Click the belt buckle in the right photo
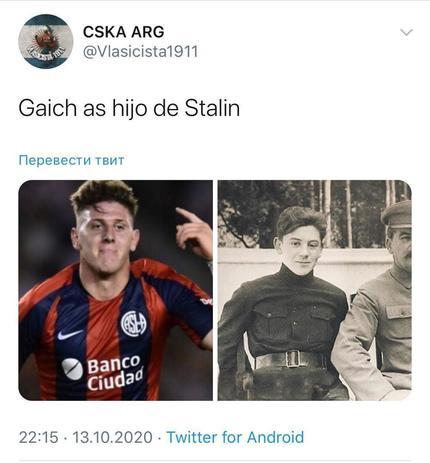The image size is (430, 463). [293, 359]
